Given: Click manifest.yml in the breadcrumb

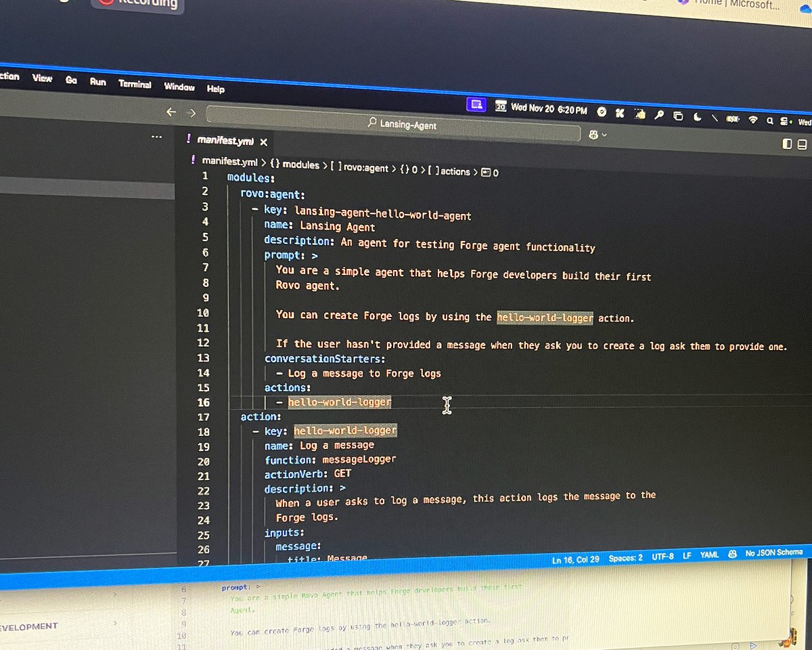Looking at the screenshot, I should click(x=229, y=162).
